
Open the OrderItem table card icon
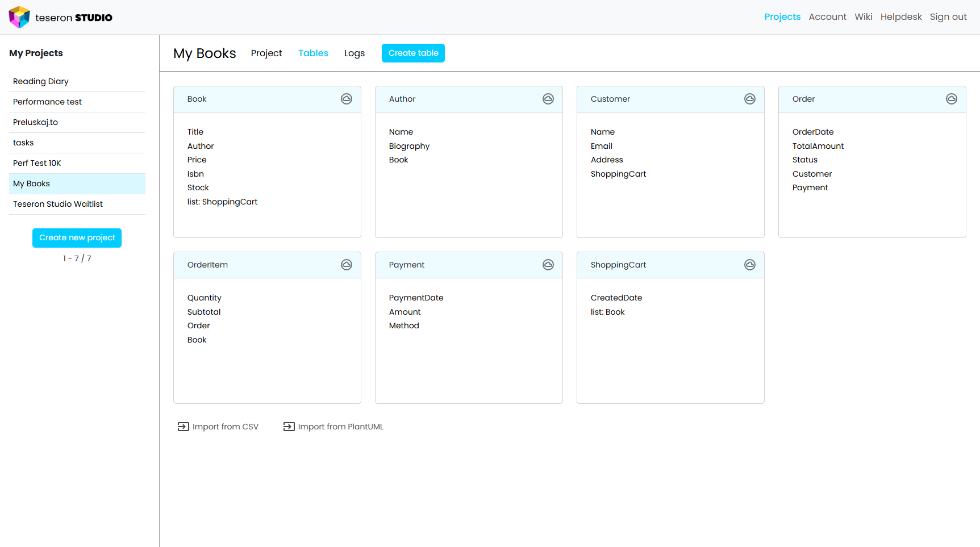(x=347, y=265)
